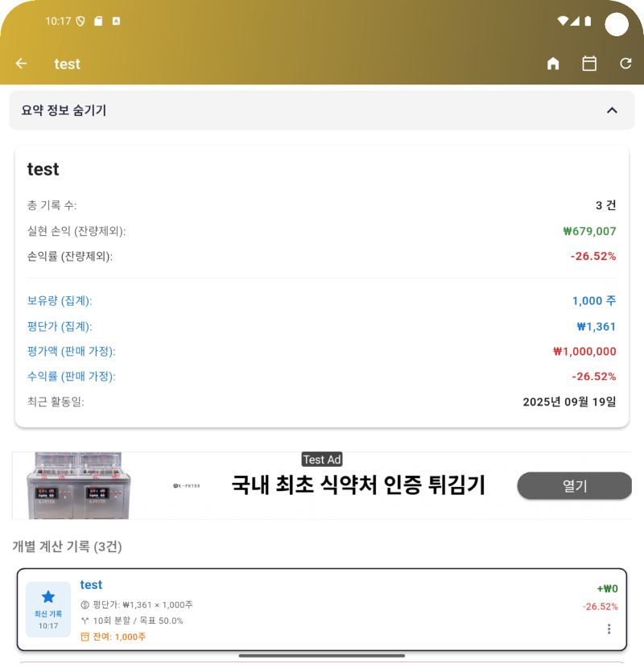Tap the box icon beside 잔여
The image size is (644, 668).
tap(85, 637)
